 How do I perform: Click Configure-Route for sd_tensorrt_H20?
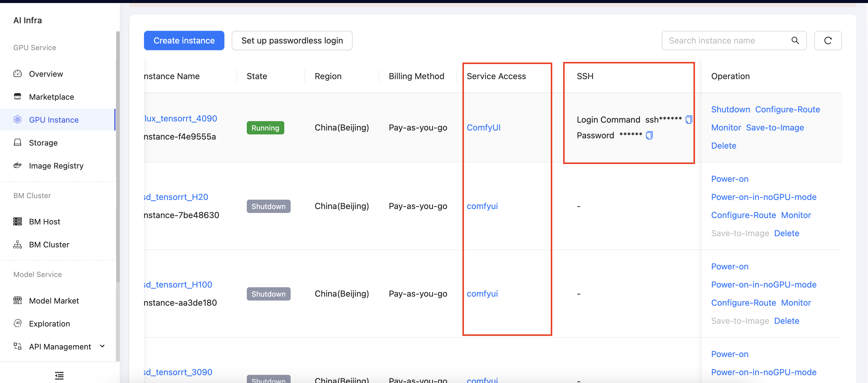coord(743,215)
